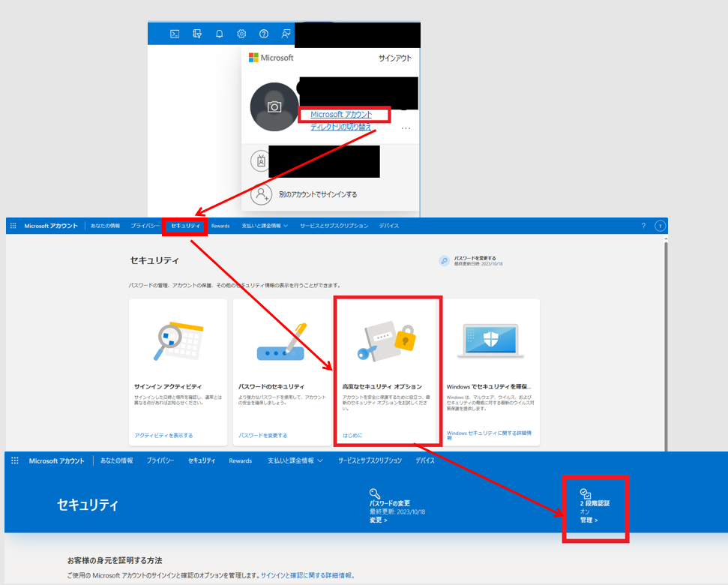Screen dimensions: 728x585
Task: Open デバイス in the advanced security options page nav bar
Action: coord(425,460)
